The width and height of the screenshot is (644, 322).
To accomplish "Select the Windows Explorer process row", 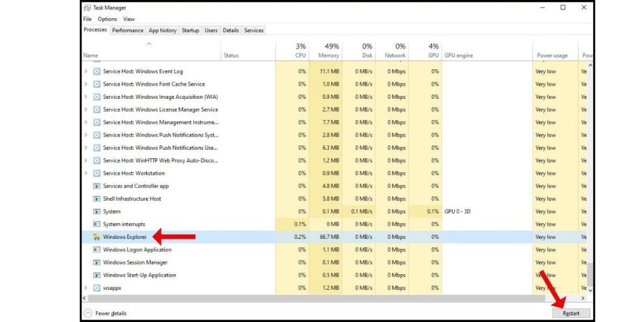I will pyautogui.click(x=335, y=237).
